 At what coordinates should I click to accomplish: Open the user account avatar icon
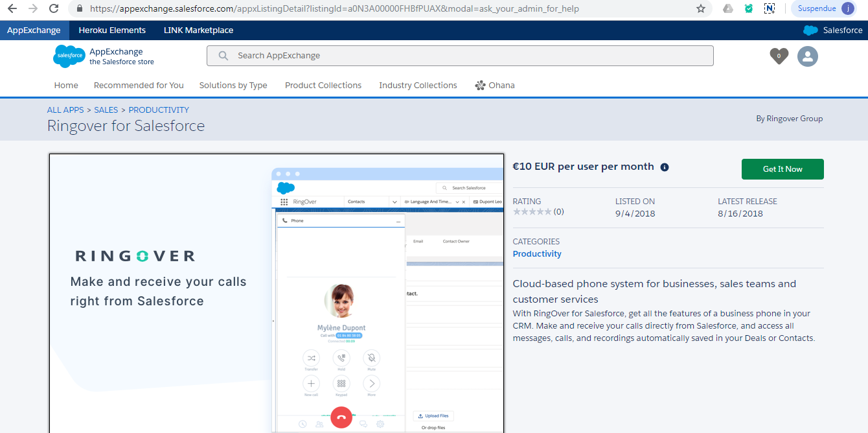coord(808,56)
